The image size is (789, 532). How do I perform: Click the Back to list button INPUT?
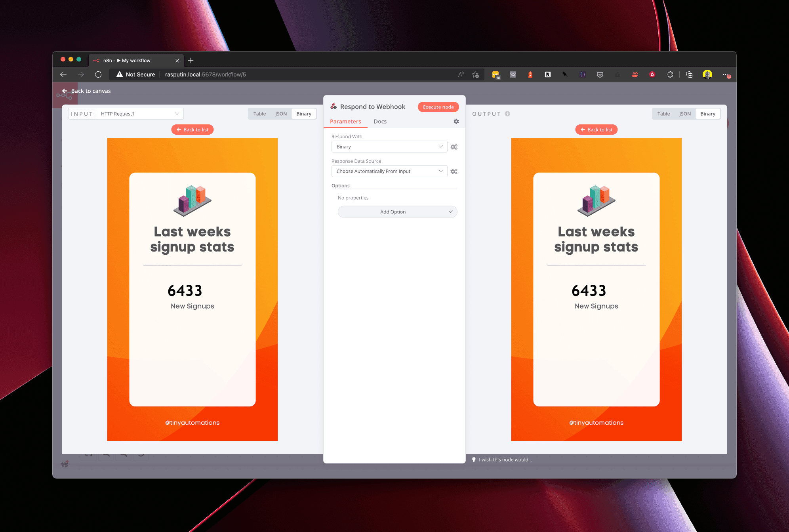[x=192, y=129]
